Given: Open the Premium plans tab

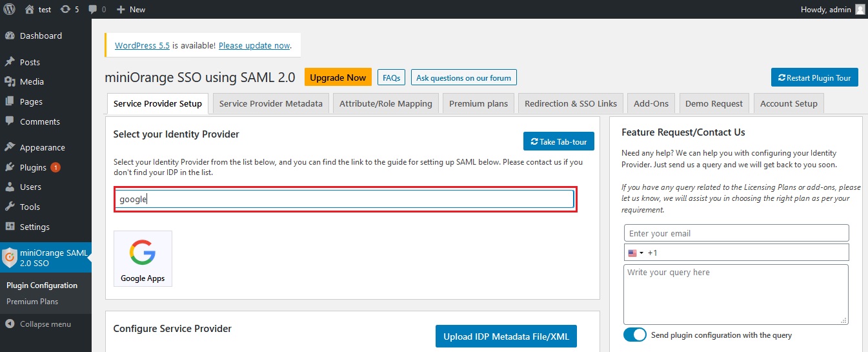Looking at the screenshot, I should click(479, 103).
